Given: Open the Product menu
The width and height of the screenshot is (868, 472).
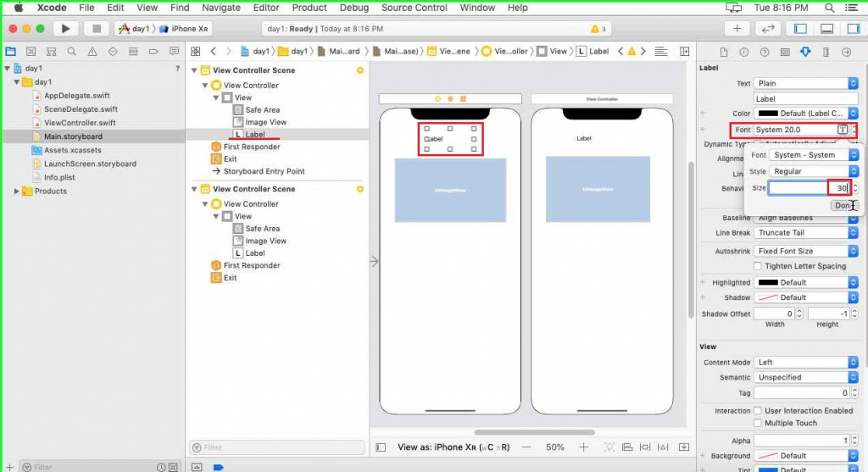Looking at the screenshot, I should pos(309,8).
